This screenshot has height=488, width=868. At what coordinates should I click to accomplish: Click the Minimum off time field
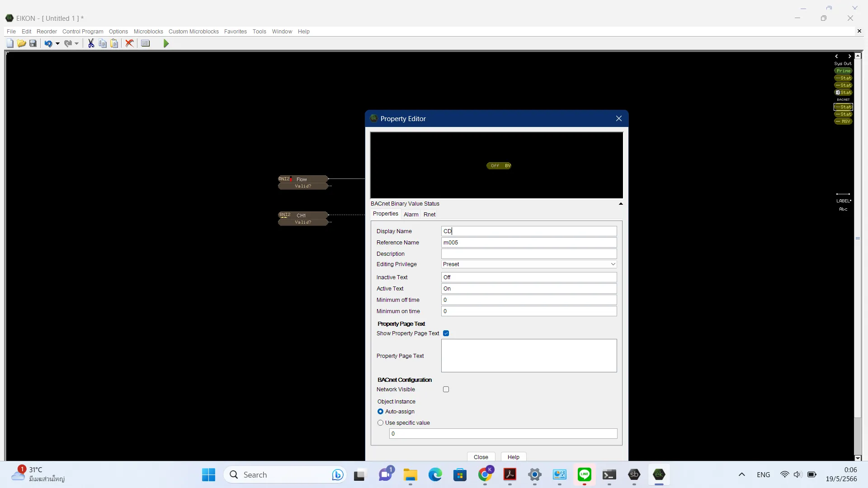pyautogui.click(x=529, y=300)
